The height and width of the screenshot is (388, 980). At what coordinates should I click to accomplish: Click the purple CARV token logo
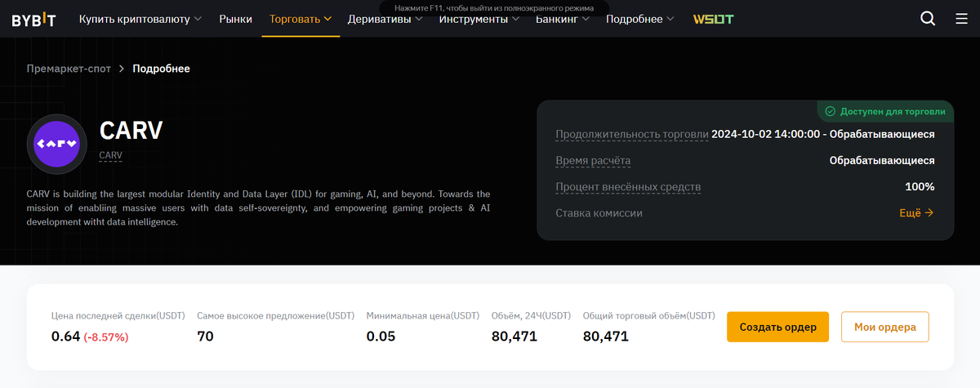coord(57,144)
